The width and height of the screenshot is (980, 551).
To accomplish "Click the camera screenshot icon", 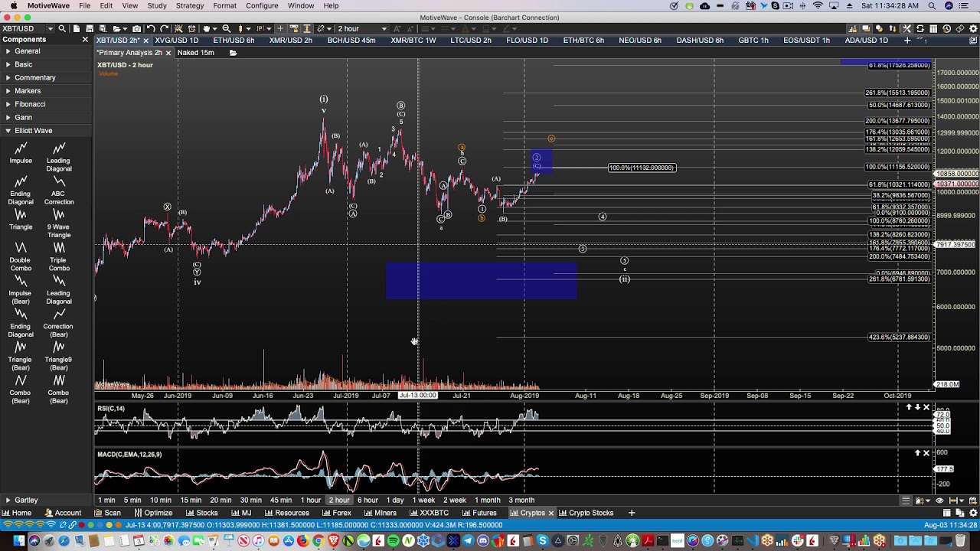I will [136, 28].
